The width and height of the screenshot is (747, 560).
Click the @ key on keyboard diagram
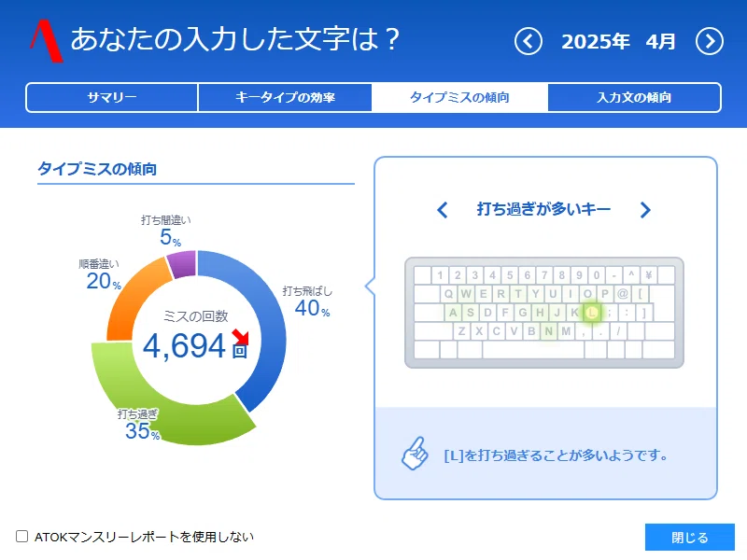click(x=622, y=294)
